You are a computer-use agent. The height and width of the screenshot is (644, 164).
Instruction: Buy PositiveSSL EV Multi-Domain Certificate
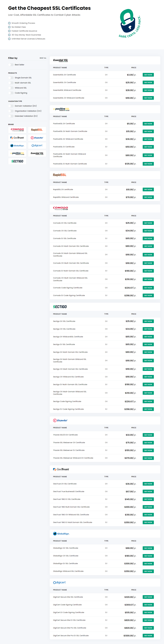click(x=148, y=164)
